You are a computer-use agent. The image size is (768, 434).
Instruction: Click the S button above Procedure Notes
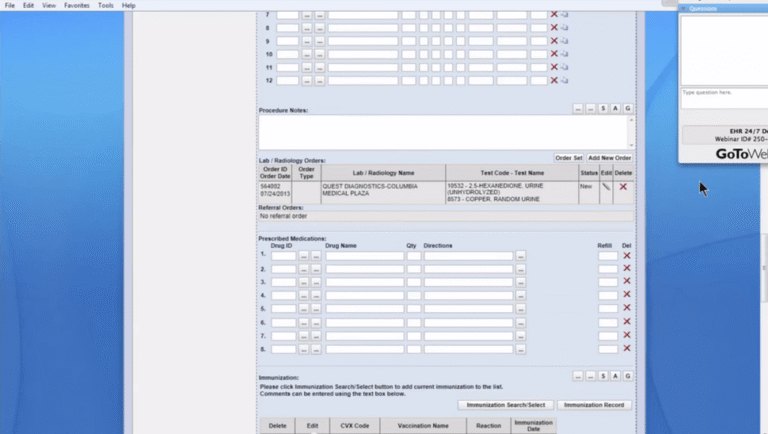tap(603, 108)
